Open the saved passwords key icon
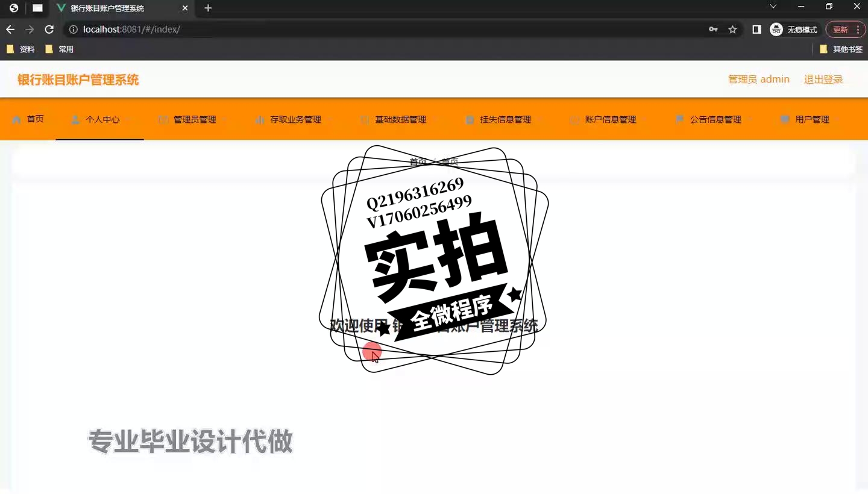The width and height of the screenshot is (868, 494). coord(713,30)
